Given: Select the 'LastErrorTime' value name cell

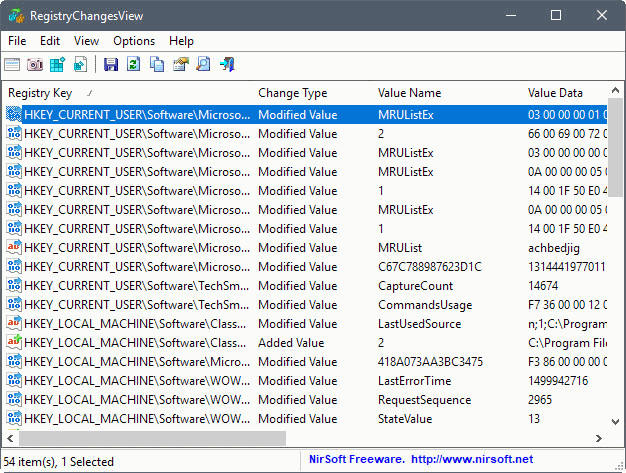Looking at the screenshot, I should point(414,381).
